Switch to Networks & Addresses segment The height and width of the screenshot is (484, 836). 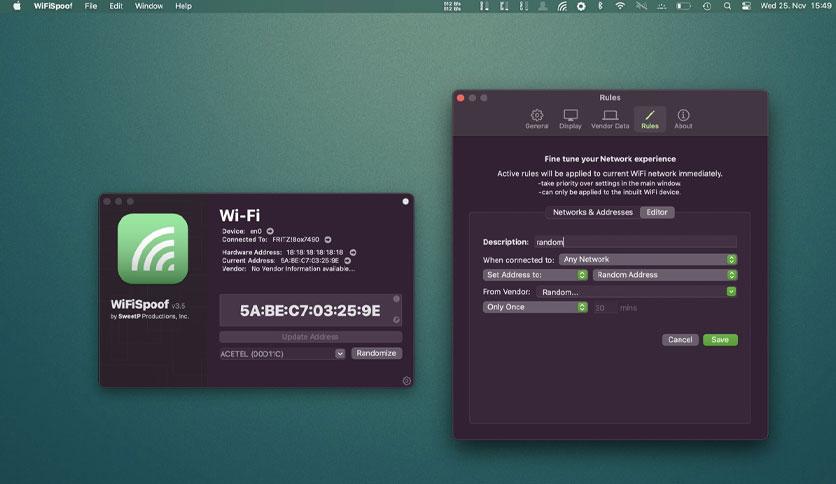coord(592,212)
